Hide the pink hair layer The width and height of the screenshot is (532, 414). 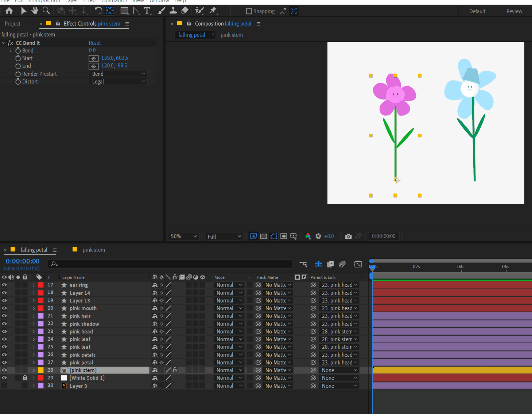coord(4,316)
